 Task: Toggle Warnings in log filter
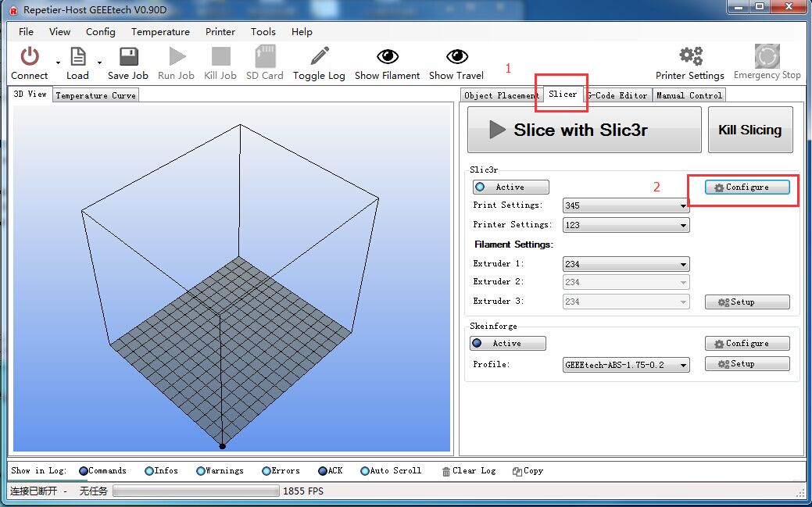pyautogui.click(x=220, y=471)
